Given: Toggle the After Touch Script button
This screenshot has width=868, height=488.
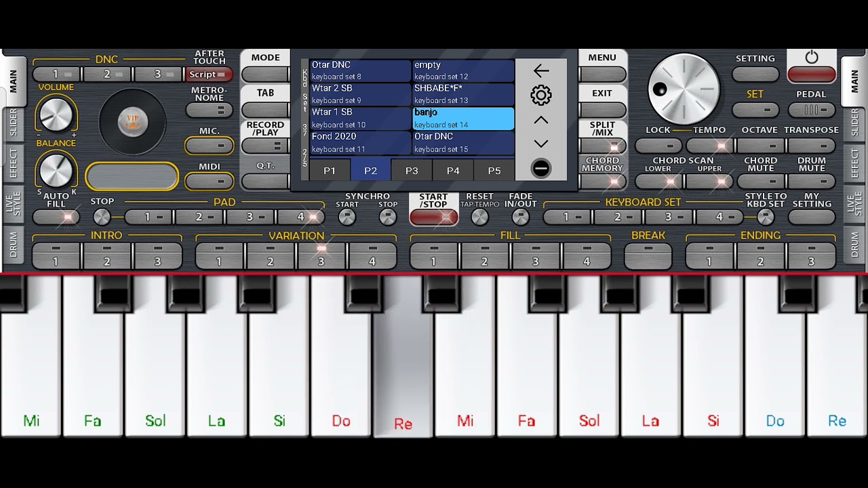Looking at the screenshot, I should [209, 75].
